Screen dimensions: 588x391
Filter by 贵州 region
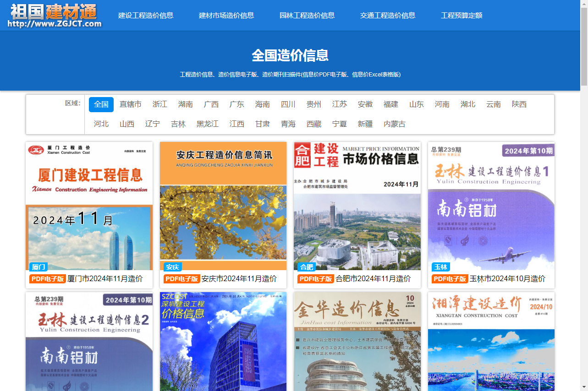pos(314,104)
